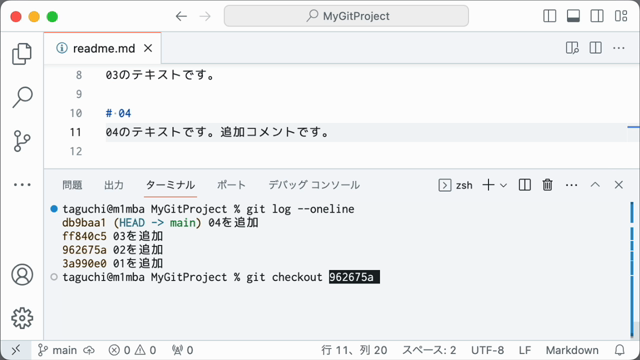
Task: Click the text '03のテキストです。' in editor
Action: 160,75
